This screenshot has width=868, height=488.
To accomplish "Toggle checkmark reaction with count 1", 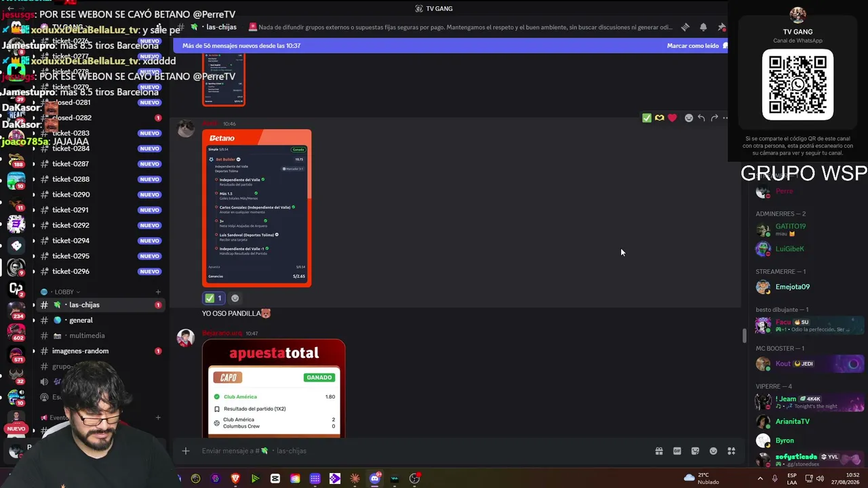I will point(213,298).
